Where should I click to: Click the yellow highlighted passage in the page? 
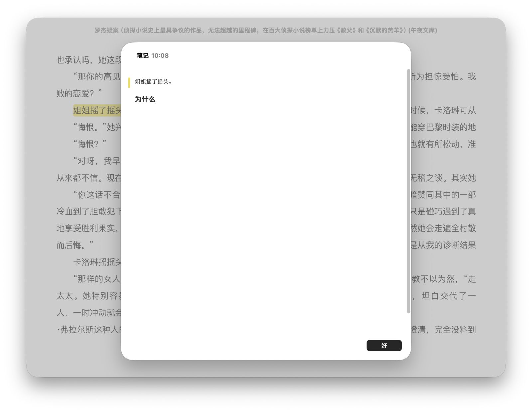[97, 110]
